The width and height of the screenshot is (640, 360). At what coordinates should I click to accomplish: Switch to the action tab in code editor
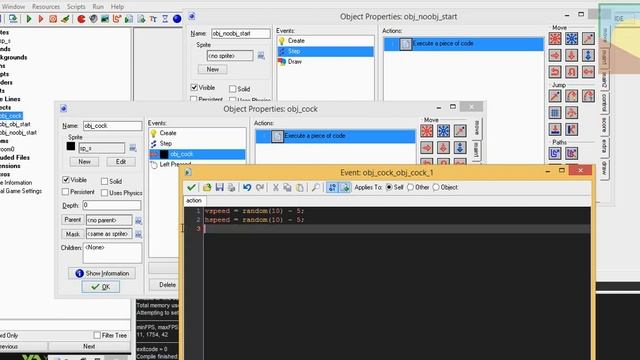194,200
